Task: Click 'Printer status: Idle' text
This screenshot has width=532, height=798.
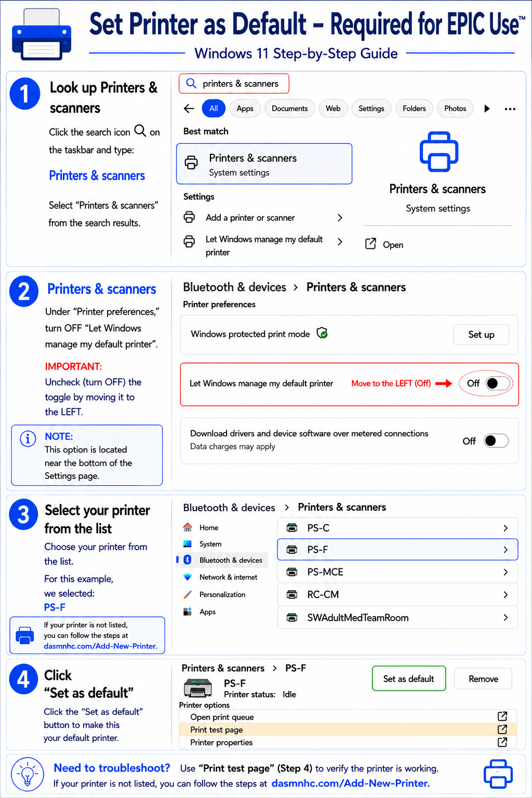Action: (260, 694)
